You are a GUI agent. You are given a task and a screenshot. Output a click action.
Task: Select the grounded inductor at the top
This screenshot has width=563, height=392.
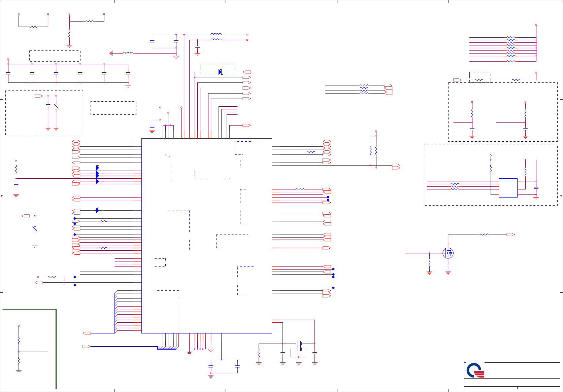point(128,53)
